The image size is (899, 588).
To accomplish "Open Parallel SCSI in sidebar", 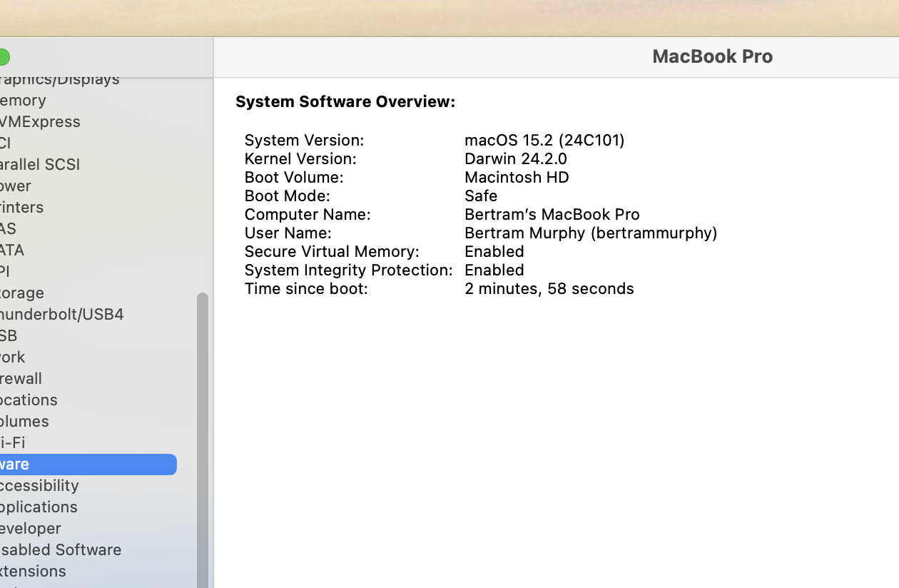I will [x=40, y=164].
